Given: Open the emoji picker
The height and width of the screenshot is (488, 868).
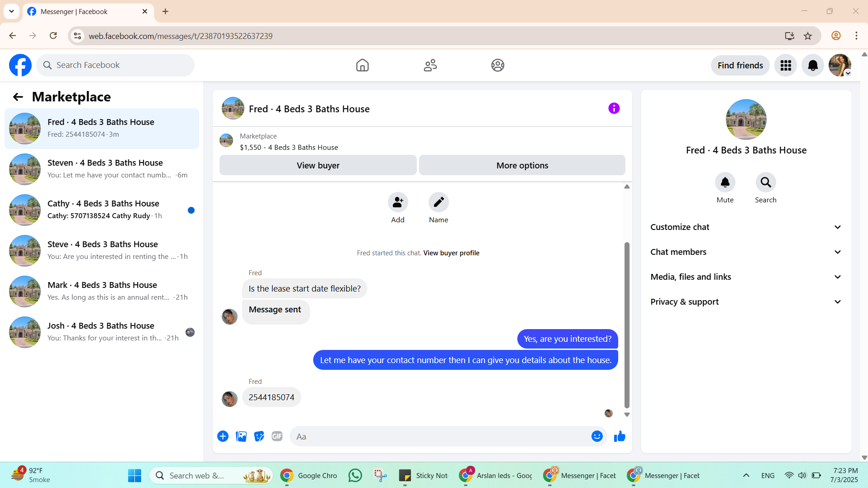Looking at the screenshot, I should (597, 436).
